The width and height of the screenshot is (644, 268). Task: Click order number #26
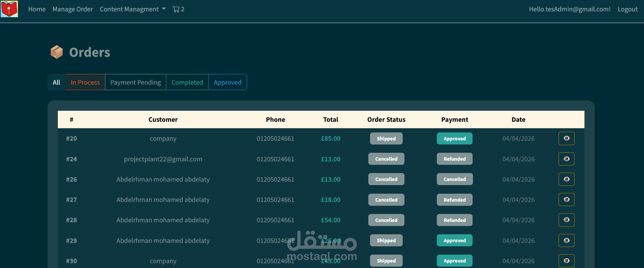pyautogui.click(x=72, y=179)
